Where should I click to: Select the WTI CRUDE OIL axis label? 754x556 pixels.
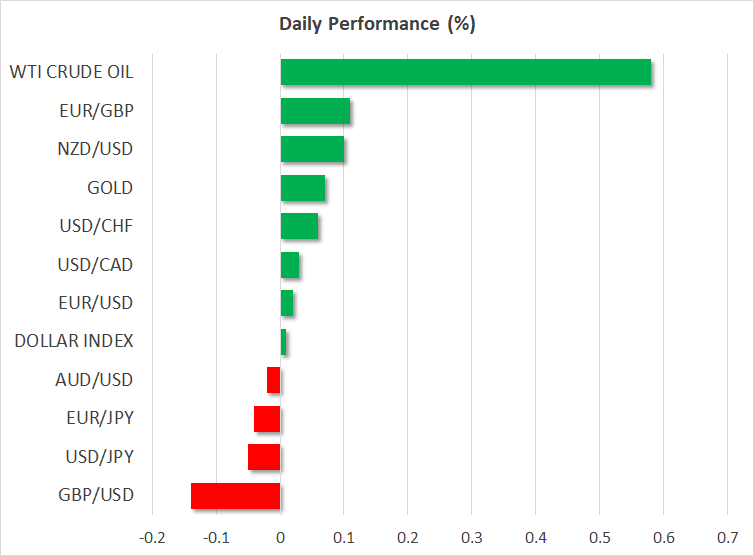tap(71, 72)
